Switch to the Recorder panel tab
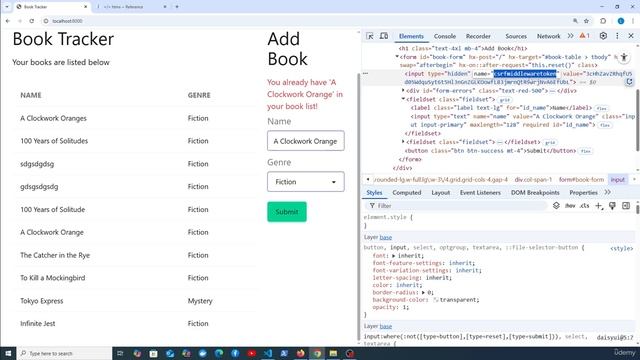The image size is (640, 360). pyautogui.click(x=478, y=36)
